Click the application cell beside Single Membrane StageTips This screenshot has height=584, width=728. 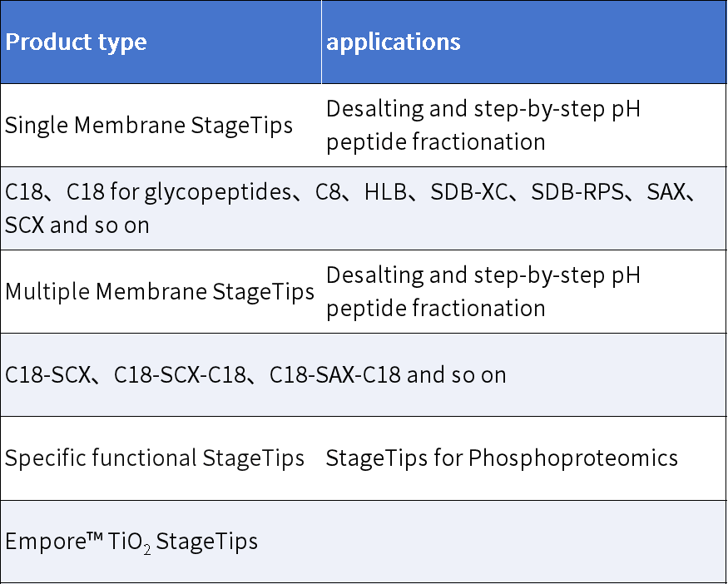(x=483, y=126)
